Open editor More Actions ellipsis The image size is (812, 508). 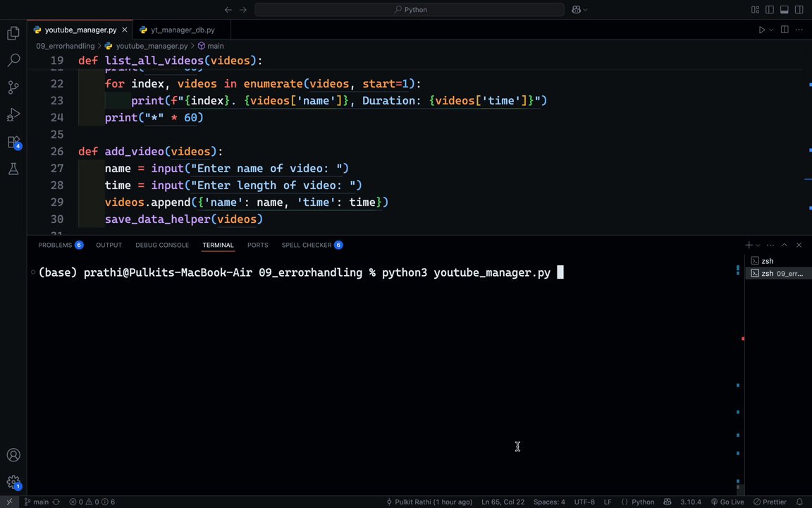point(799,30)
